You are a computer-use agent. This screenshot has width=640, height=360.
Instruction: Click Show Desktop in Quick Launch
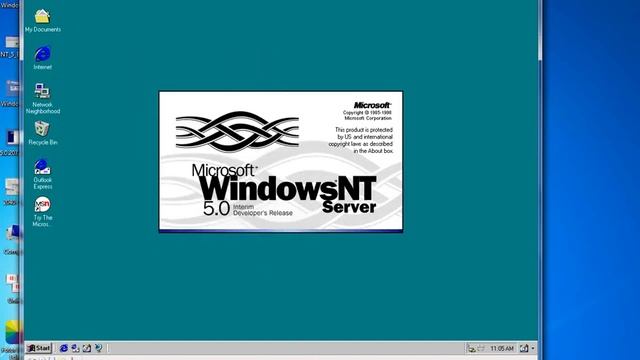[87, 348]
